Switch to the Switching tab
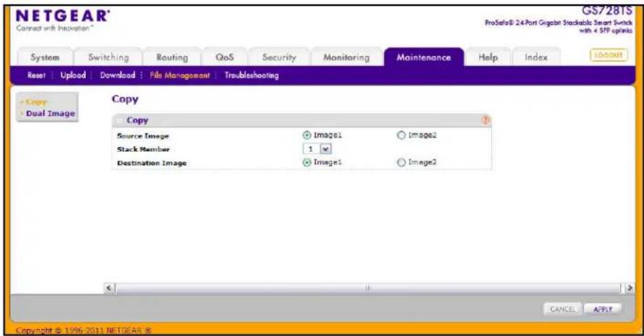 (x=108, y=57)
